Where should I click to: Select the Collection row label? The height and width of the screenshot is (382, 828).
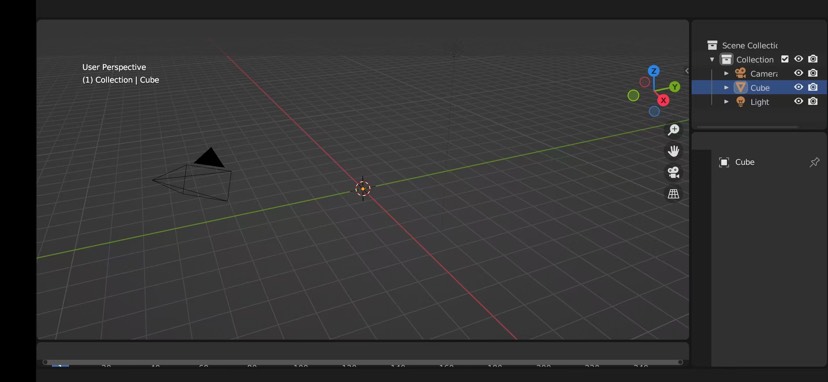(x=755, y=60)
